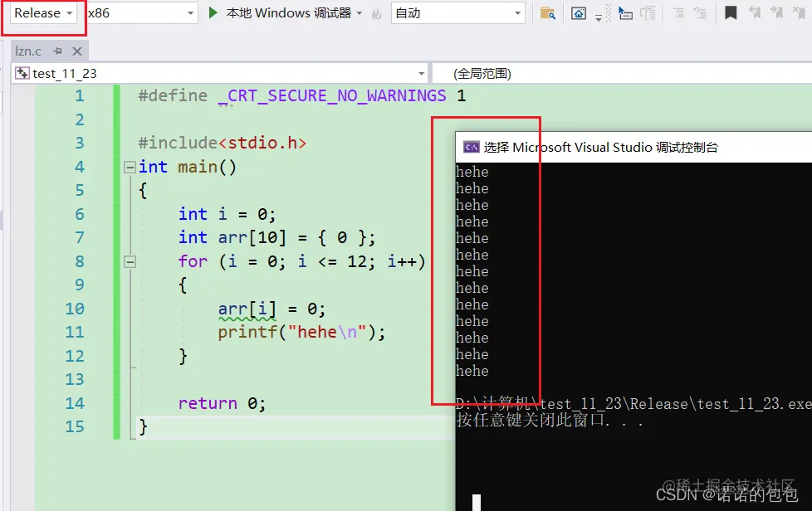
Task: Click the find in files folder icon
Action: 547,13
